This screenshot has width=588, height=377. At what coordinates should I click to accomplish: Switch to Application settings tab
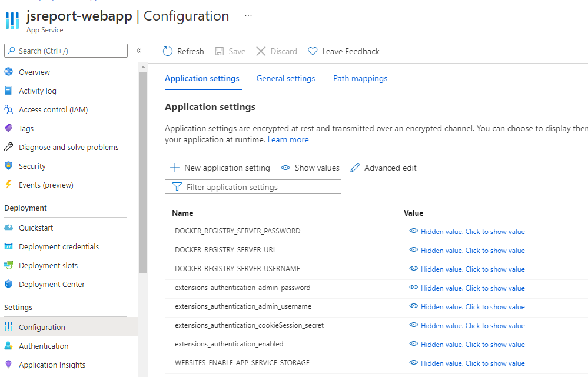coord(202,78)
